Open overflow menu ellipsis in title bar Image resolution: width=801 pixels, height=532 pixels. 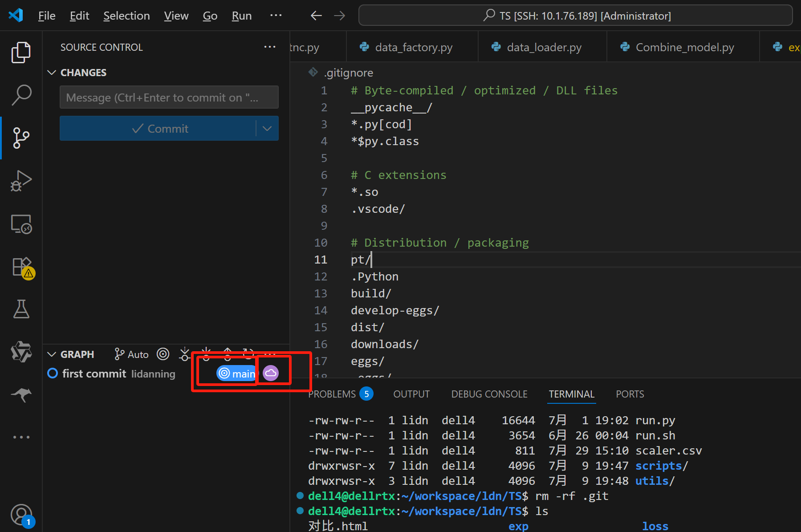276,16
